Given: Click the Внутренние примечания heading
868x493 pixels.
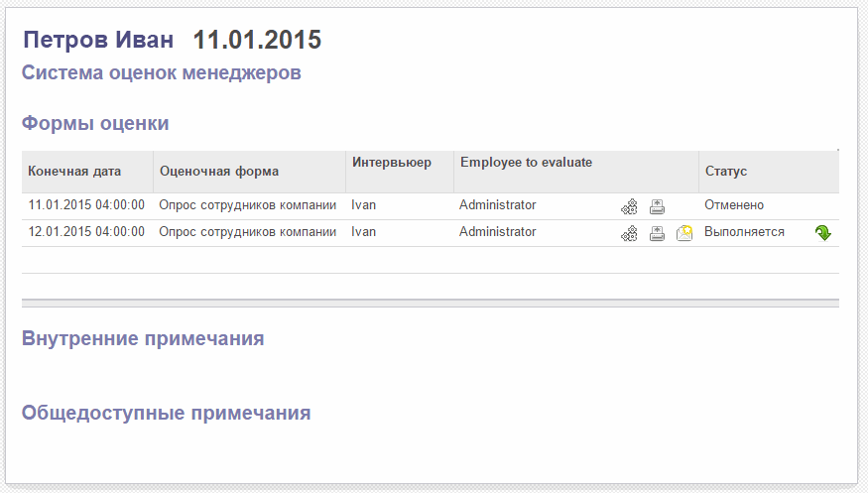Looking at the screenshot, I should point(143,338).
